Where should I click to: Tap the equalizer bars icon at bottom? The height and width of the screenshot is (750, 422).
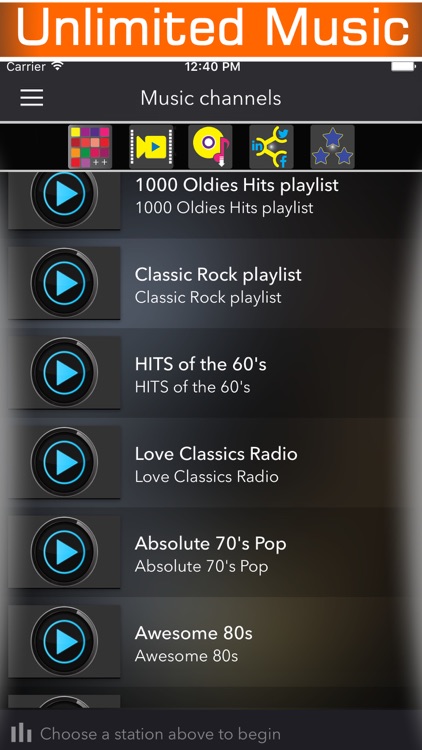pos(21,733)
